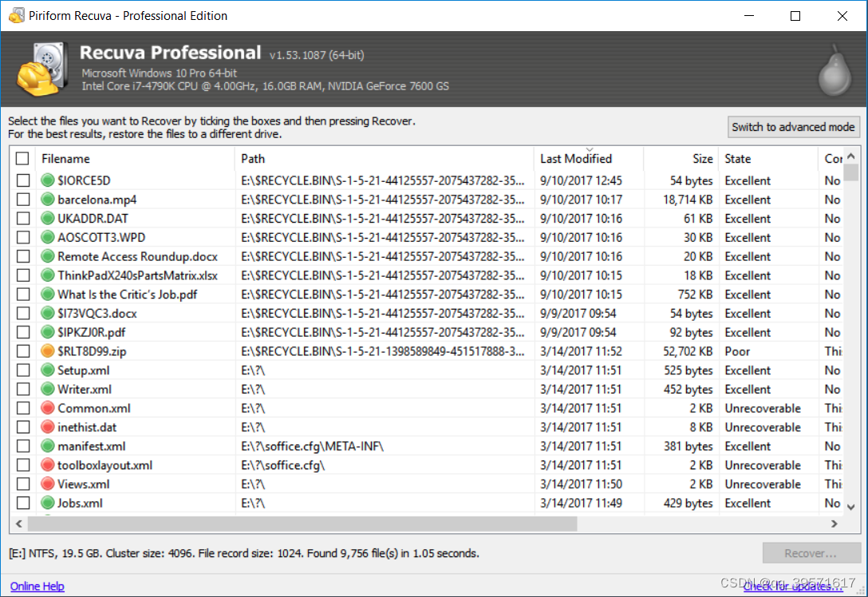Viewport: 868px width, 597px height.
Task: Sort by the Last Modified column header
Action: [589, 158]
